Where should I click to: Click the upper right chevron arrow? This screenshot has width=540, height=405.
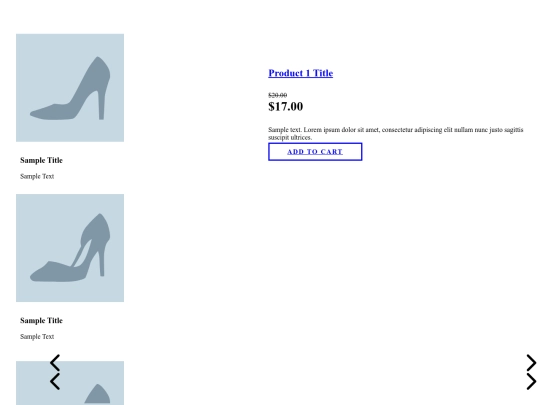[531, 363]
